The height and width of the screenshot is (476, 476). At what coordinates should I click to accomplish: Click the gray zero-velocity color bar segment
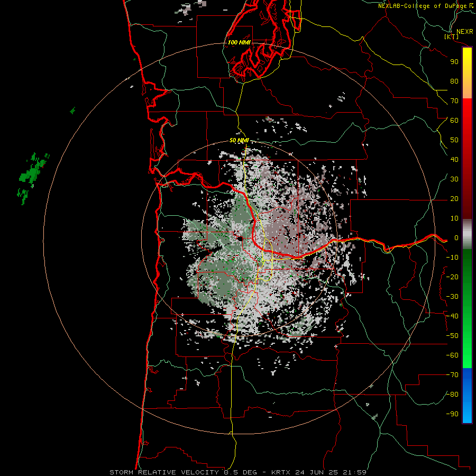[x=467, y=234]
